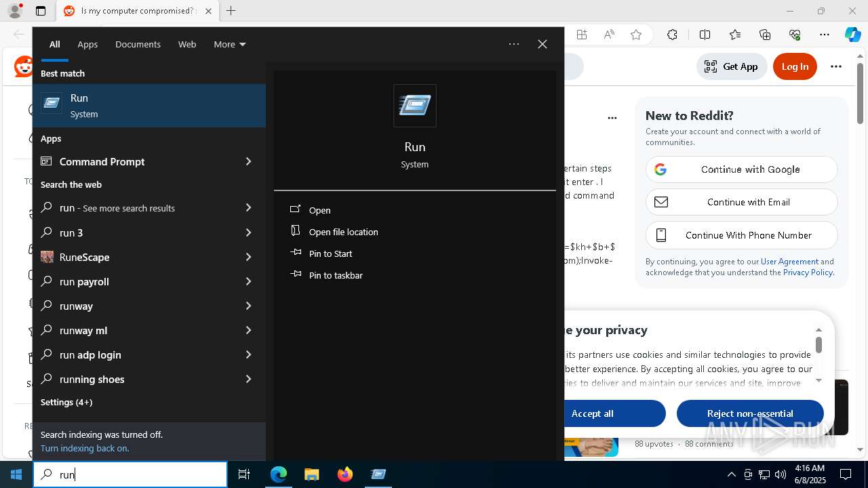The height and width of the screenshot is (488, 868).
Task: Open Task View on taskbar
Action: (244, 474)
